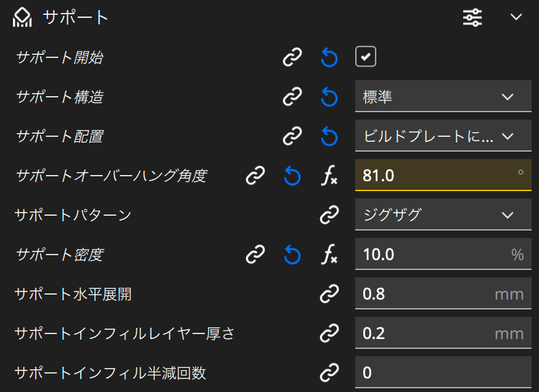Click fx formula icon for サポートオーバーハング角度
The height and width of the screenshot is (392, 539).
coord(329,176)
